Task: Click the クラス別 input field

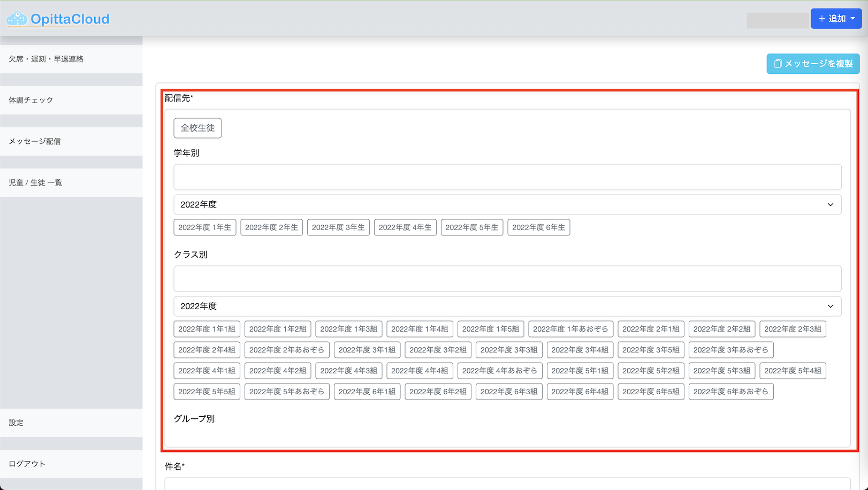Action: pyautogui.click(x=507, y=279)
